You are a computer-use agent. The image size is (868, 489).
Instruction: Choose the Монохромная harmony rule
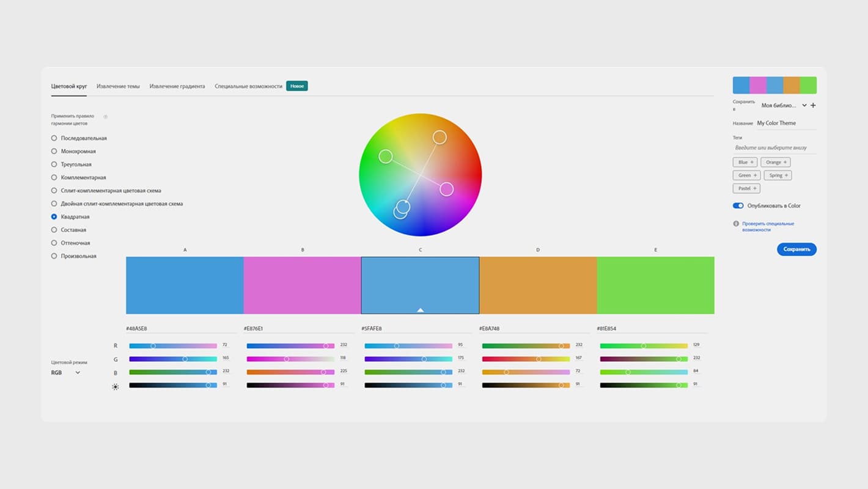coord(54,152)
